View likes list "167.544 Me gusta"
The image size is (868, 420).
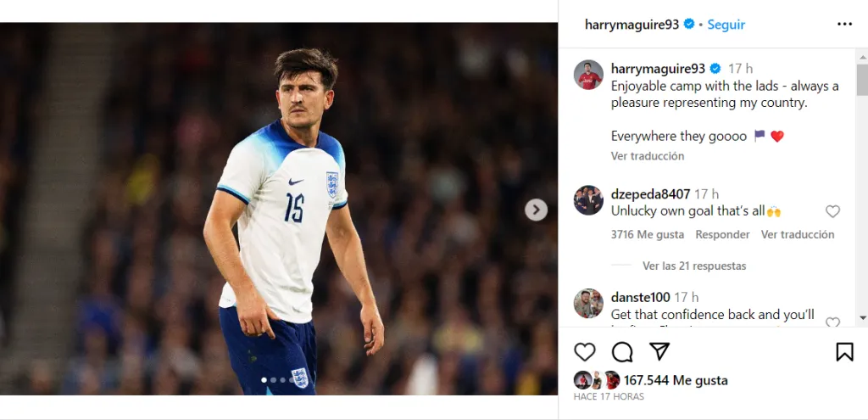click(x=676, y=380)
